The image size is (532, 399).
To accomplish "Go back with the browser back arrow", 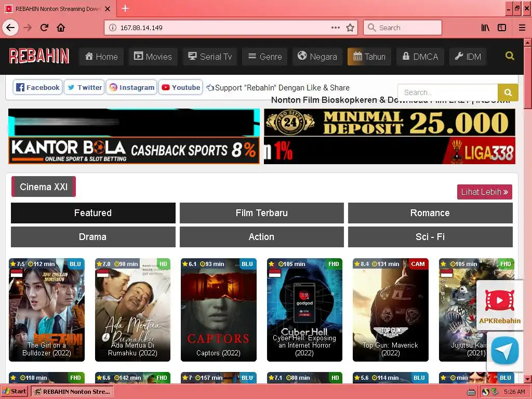I will point(10,28).
